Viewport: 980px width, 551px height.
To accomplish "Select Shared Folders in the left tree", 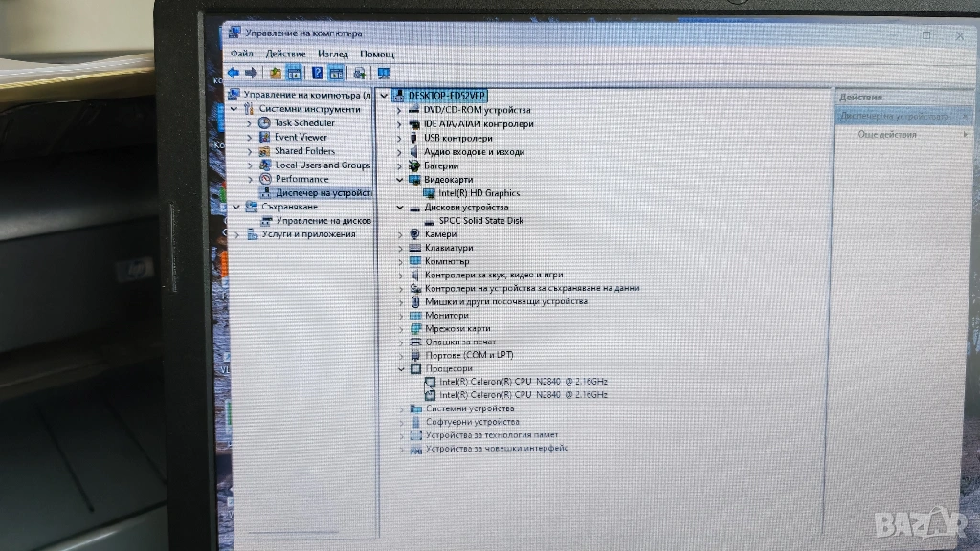I will (x=304, y=150).
